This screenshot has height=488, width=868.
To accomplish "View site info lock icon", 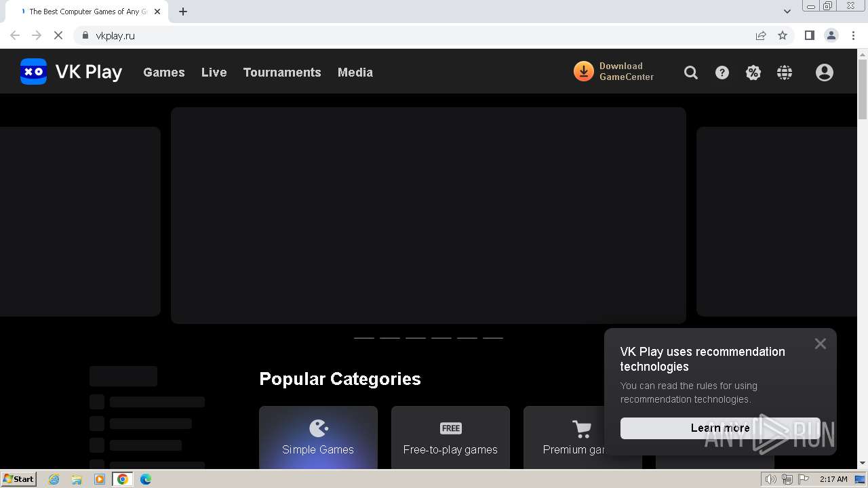I will (x=85, y=35).
